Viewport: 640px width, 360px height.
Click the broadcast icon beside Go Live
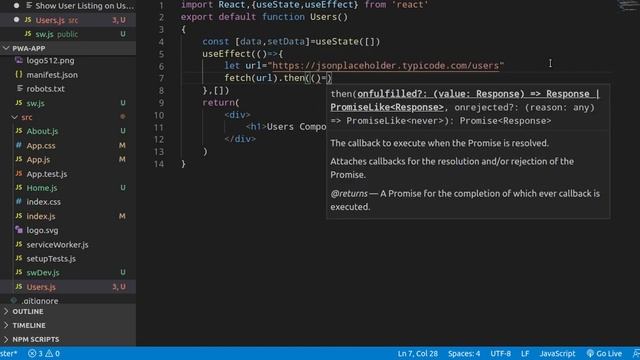(x=590, y=353)
